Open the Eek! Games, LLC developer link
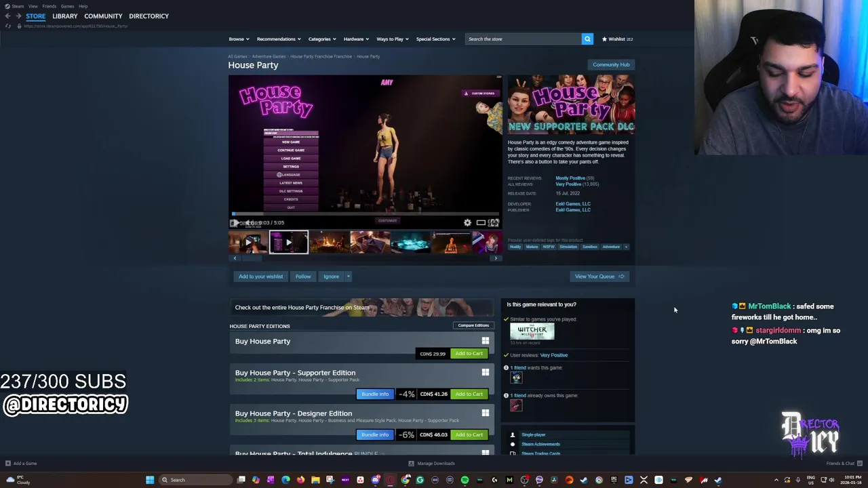 (573, 203)
